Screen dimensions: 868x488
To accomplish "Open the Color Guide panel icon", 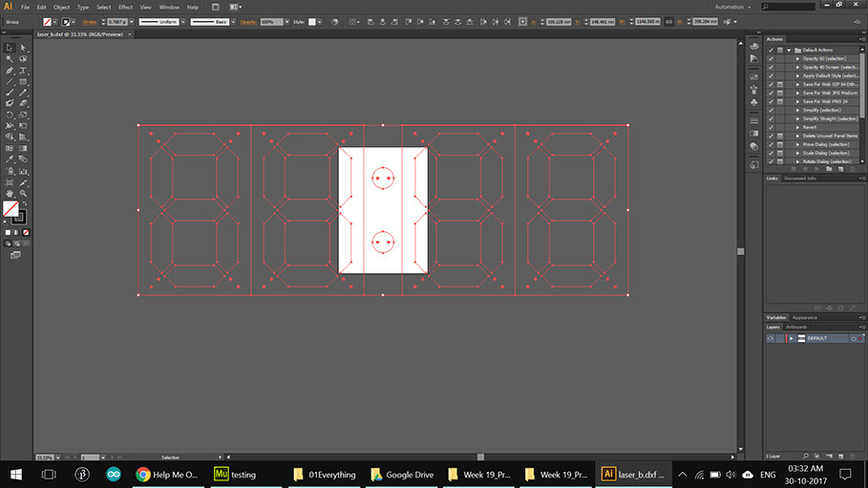I will [x=754, y=58].
